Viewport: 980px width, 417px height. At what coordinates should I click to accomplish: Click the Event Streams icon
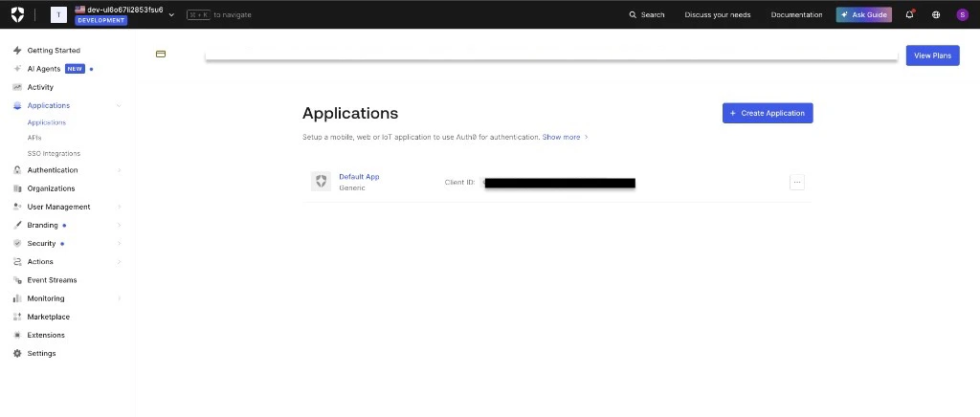pyautogui.click(x=17, y=280)
